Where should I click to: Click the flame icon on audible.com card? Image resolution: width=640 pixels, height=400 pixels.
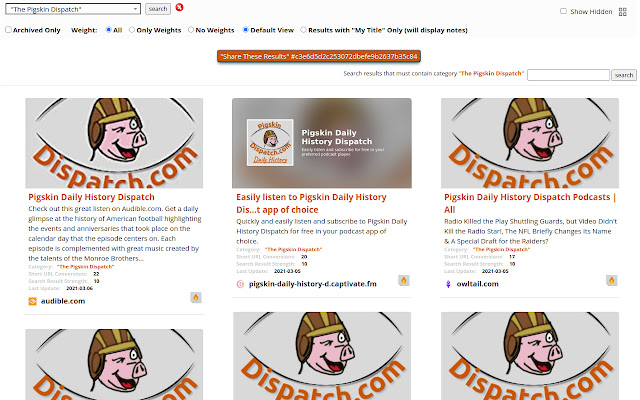(195, 297)
